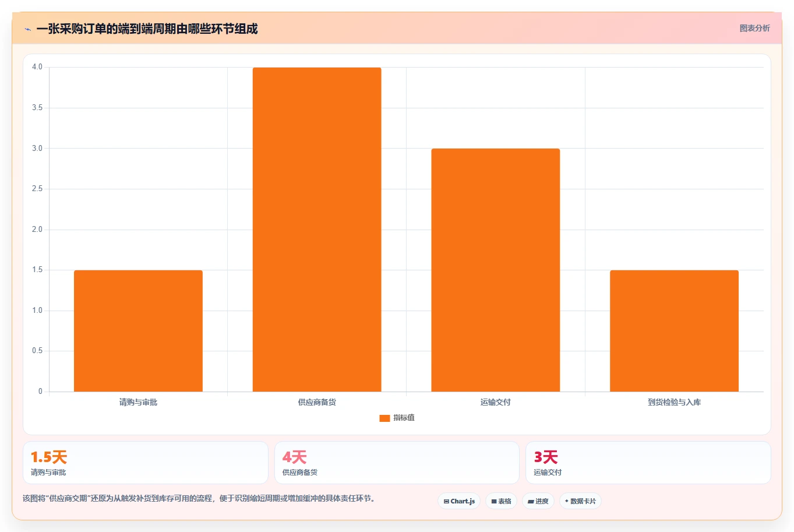
Task: Click the 到货检验与入库 bar in the chart
Action: [674, 331]
